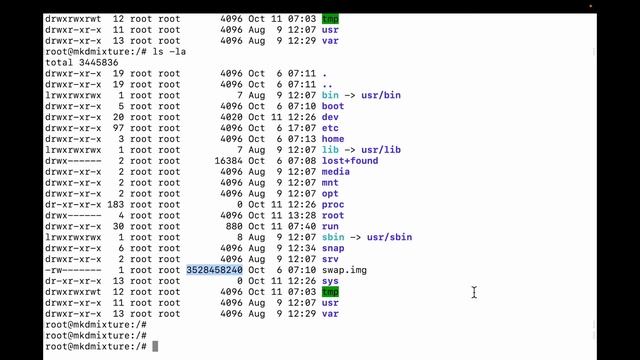
Task: Click the 'lost+found' directory name
Action: coord(350,161)
